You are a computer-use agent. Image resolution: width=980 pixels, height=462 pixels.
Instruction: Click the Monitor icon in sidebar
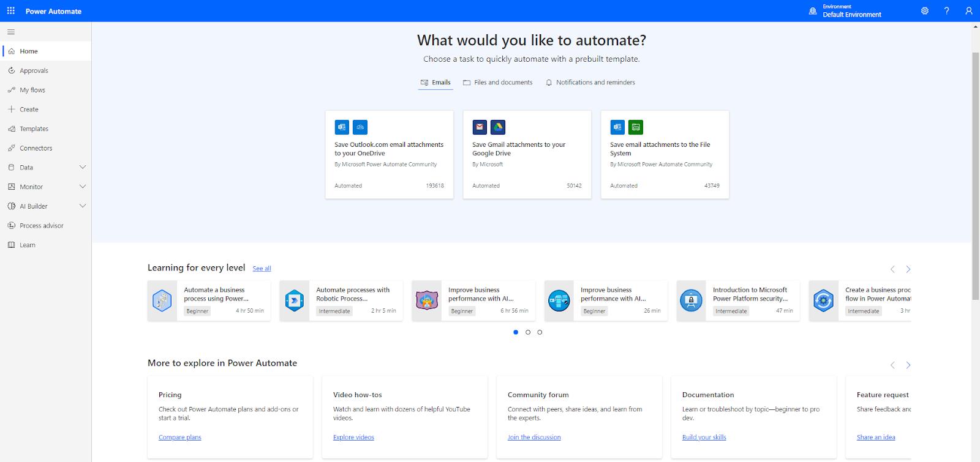tap(12, 187)
